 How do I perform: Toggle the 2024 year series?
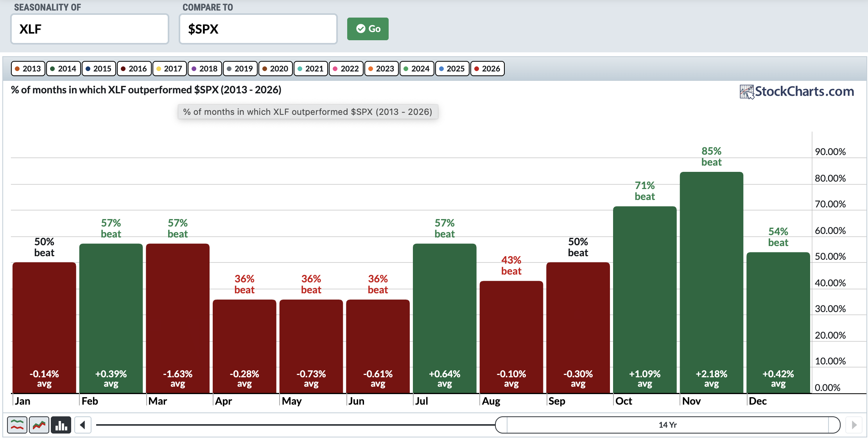click(x=417, y=69)
